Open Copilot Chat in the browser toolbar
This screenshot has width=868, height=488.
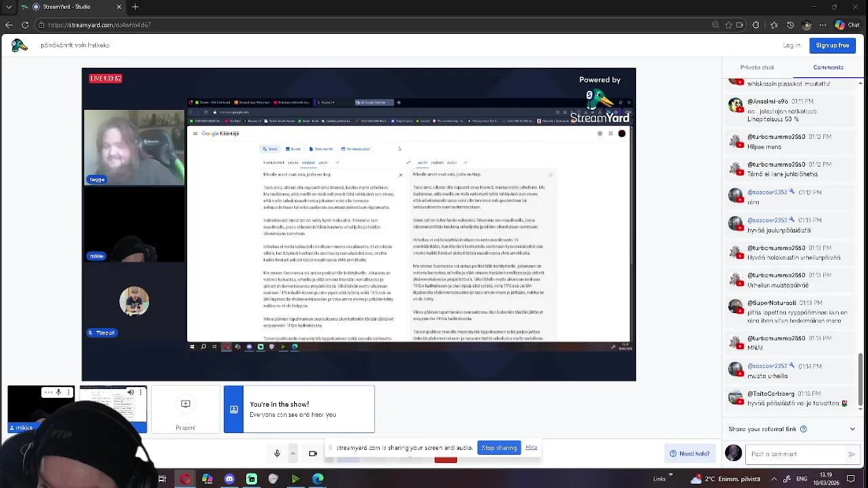pyautogui.click(x=848, y=25)
